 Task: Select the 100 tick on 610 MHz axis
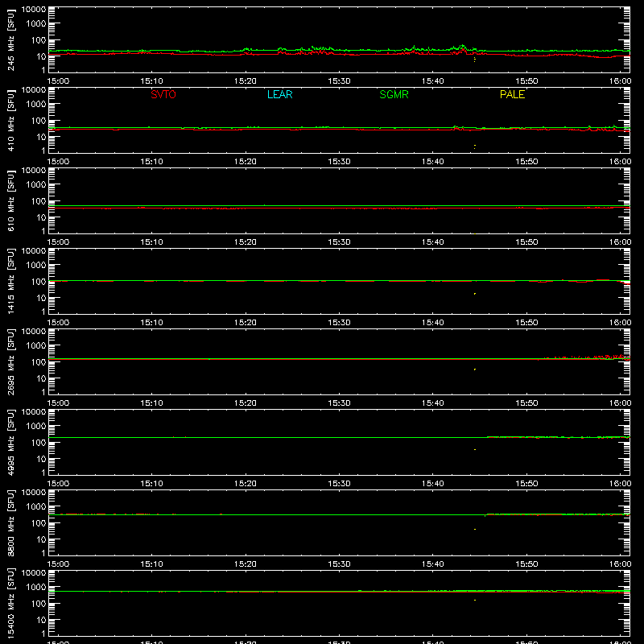coord(39,201)
